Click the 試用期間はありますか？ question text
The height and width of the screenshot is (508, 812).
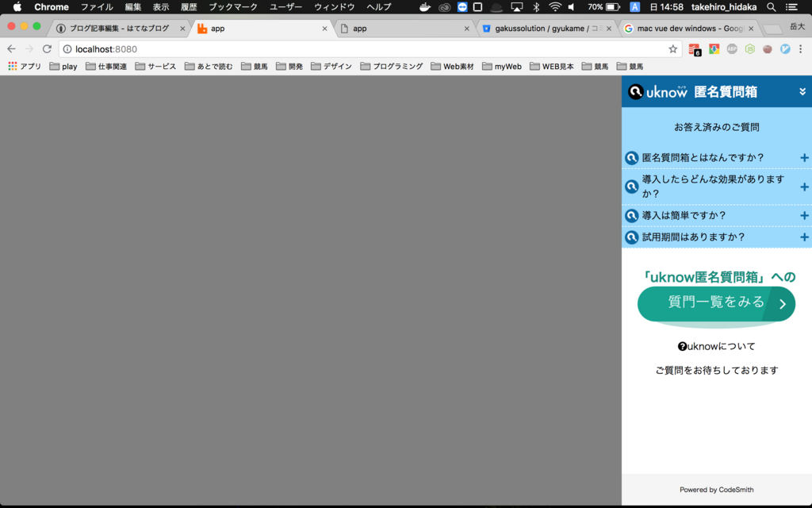(693, 237)
